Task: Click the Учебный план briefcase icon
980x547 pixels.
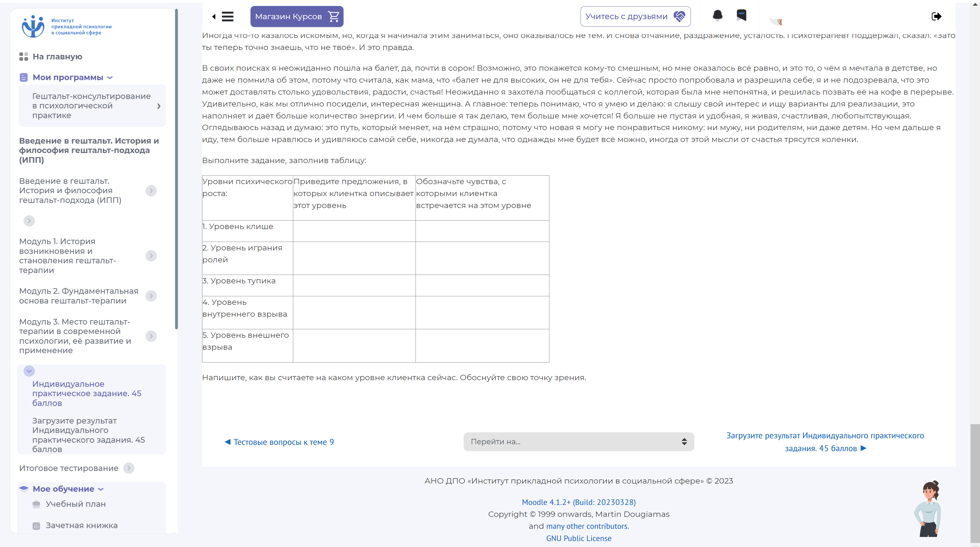Action: tap(36, 504)
